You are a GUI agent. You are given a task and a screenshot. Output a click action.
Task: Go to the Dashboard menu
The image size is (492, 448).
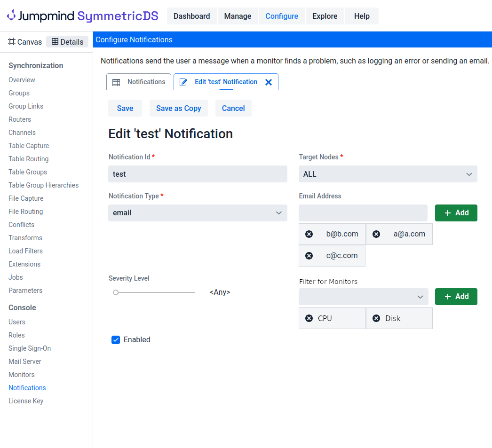coord(191,16)
